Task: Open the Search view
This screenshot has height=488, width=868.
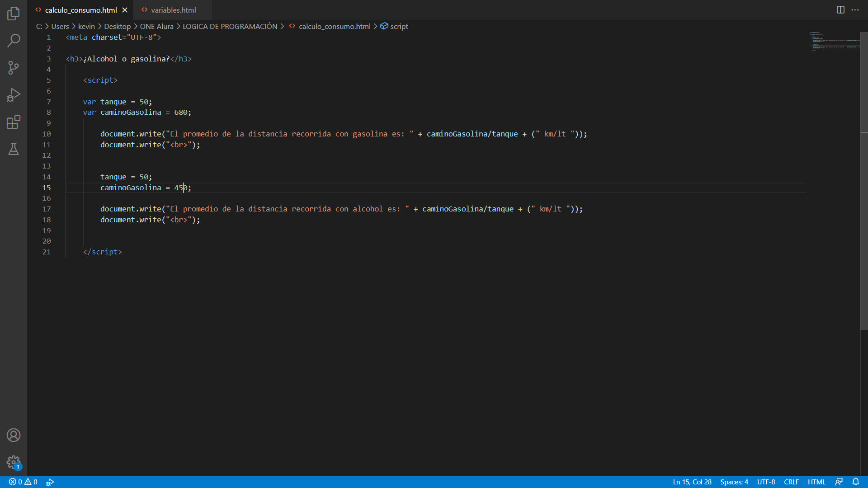Action: point(14,41)
